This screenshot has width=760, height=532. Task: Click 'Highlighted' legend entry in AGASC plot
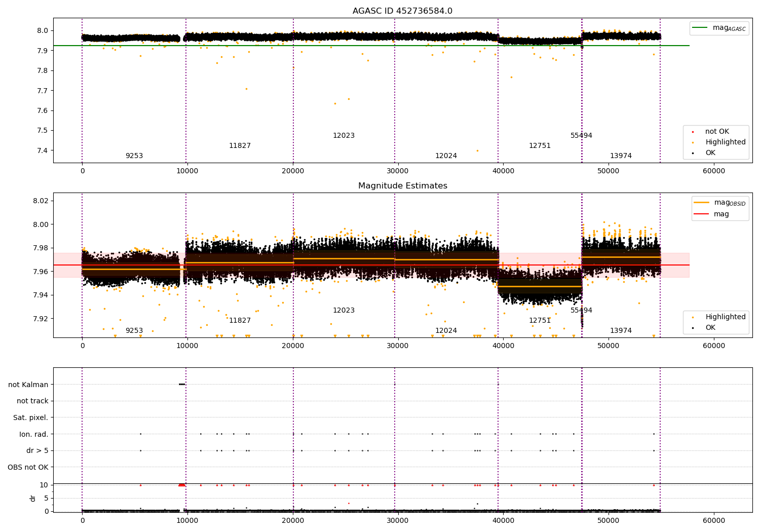(x=720, y=142)
